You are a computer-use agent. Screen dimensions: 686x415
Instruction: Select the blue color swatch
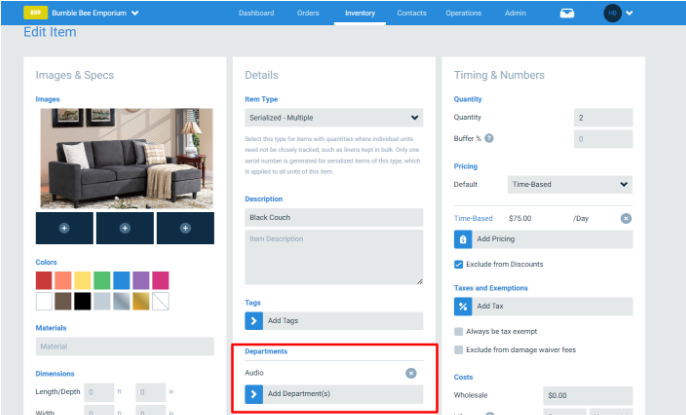click(122, 280)
